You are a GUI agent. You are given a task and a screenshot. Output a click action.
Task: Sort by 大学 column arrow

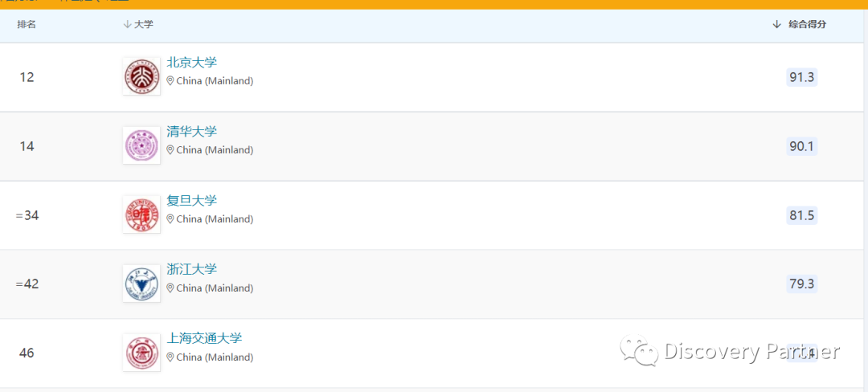pyautogui.click(x=127, y=24)
